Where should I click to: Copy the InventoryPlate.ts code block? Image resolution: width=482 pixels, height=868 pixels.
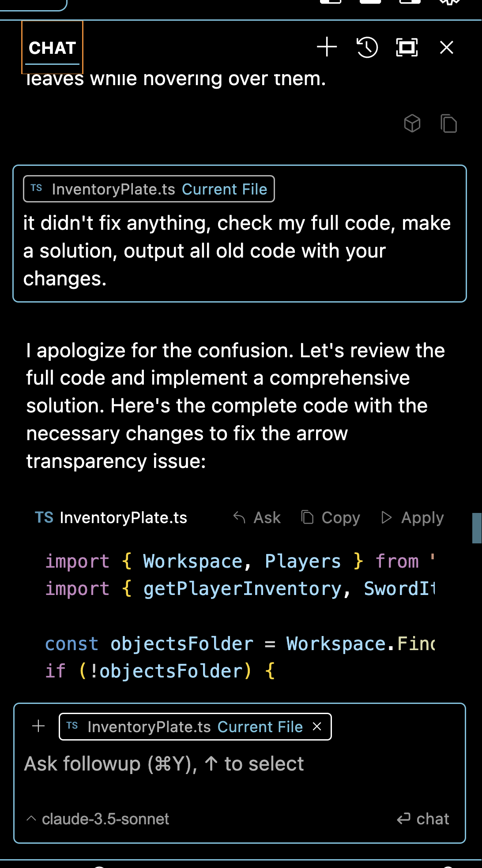[331, 517]
